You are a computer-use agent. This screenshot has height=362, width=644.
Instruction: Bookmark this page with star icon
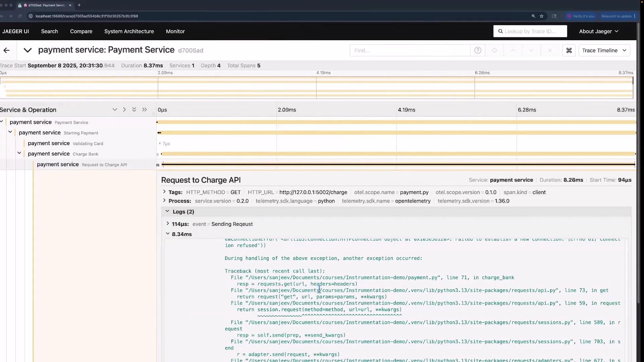[x=541, y=16]
